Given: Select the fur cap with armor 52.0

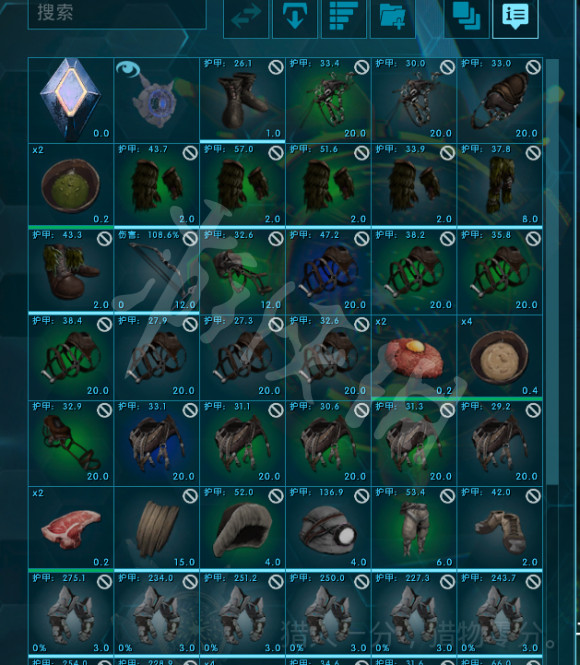Looking at the screenshot, I should click(x=243, y=528).
